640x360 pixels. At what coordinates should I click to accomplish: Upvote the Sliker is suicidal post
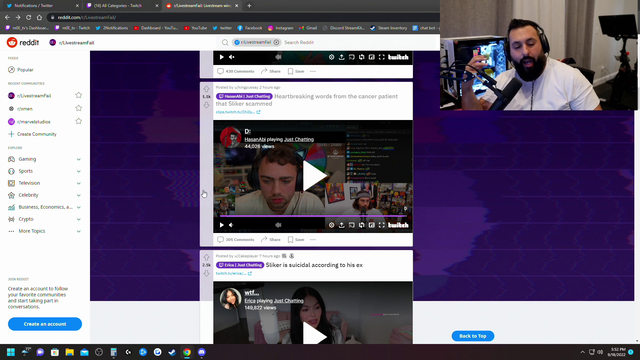click(207, 257)
